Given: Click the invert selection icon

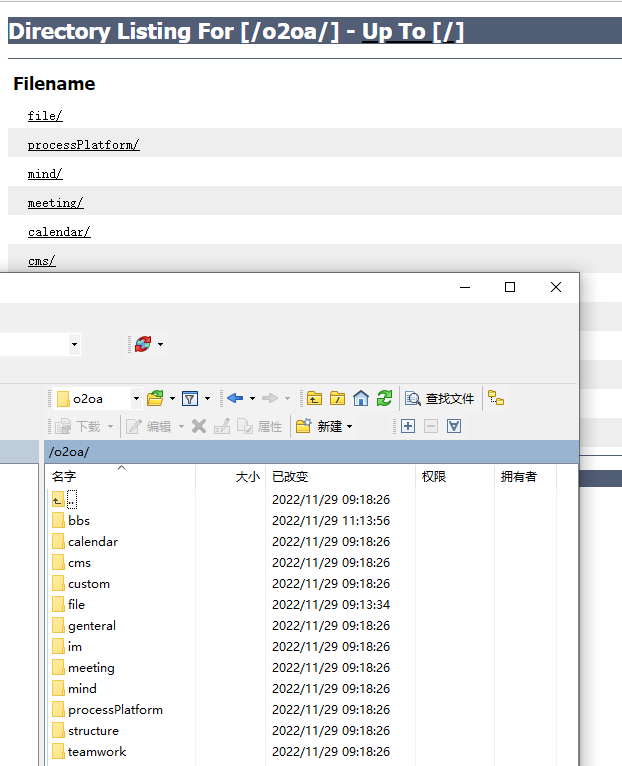Looking at the screenshot, I should pyautogui.click(x=454, y=426).
